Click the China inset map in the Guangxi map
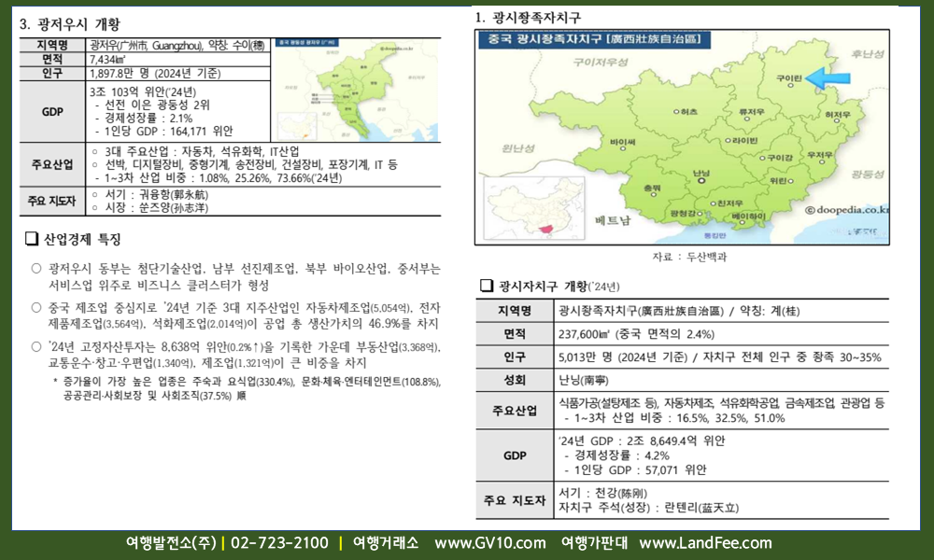 (x=533, y=208)
